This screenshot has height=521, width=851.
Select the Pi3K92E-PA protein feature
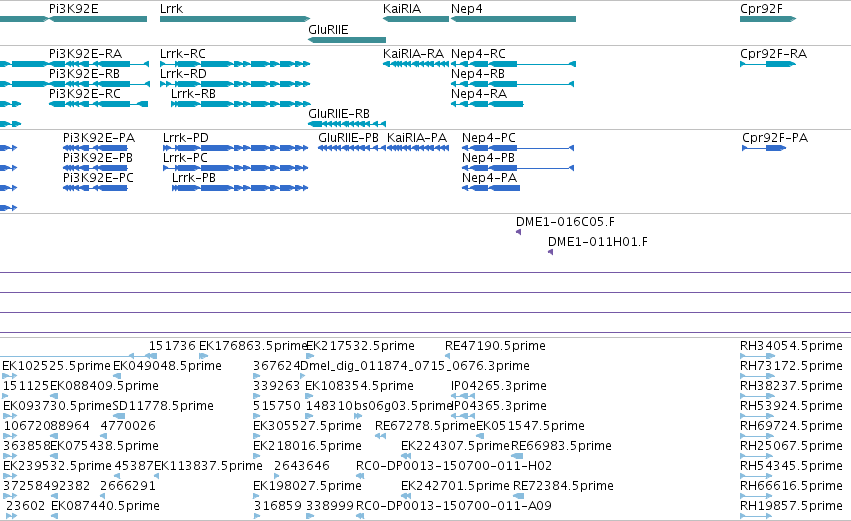[x=95, y=148]
